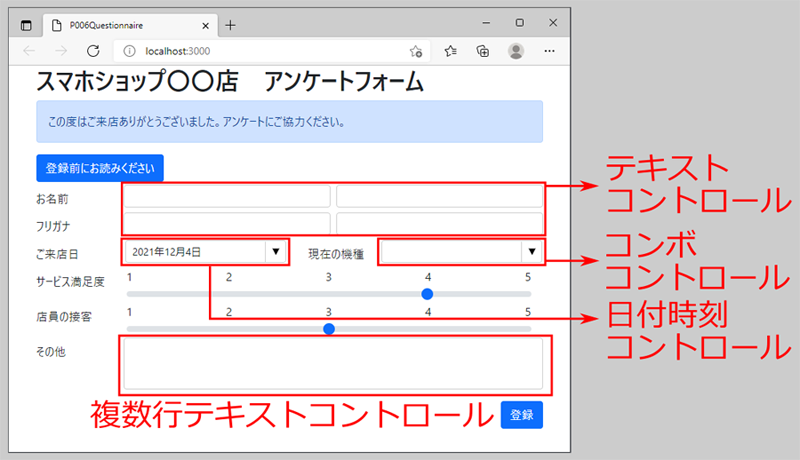Click the 登録前にお読みください button
800x460 pixels.
[100, 168]
